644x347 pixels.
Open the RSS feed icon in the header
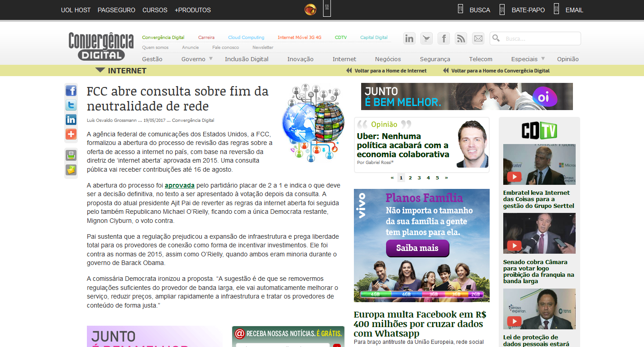[x=461, y=39]
